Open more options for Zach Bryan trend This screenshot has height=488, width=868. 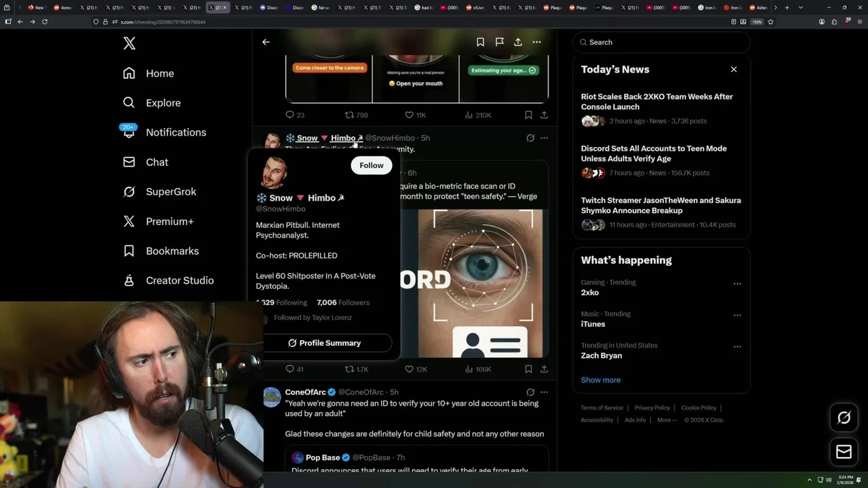(737, 347)
